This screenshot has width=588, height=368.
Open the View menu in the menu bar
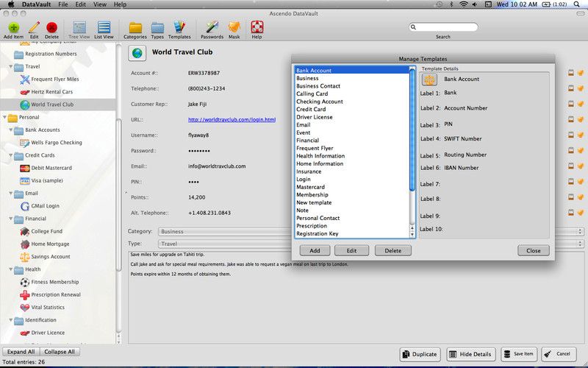click(x=99, y=4)
